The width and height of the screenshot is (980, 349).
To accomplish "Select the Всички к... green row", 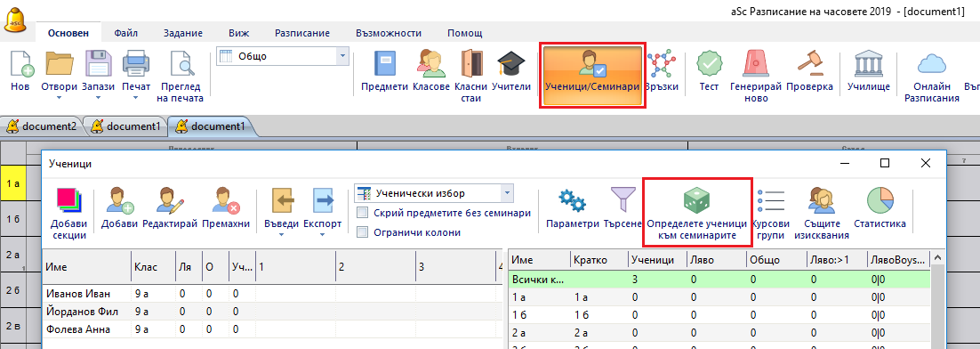I will click(x=719, y=279).
